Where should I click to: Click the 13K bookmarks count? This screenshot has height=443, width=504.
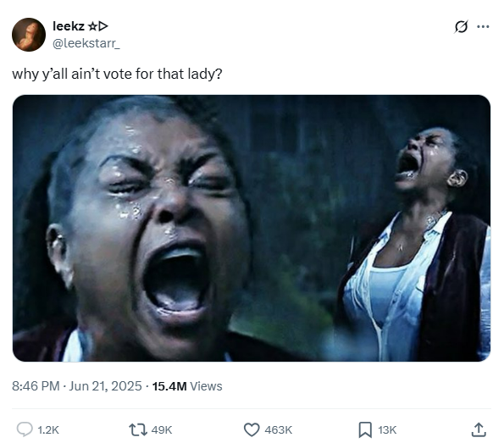point(387,429)
